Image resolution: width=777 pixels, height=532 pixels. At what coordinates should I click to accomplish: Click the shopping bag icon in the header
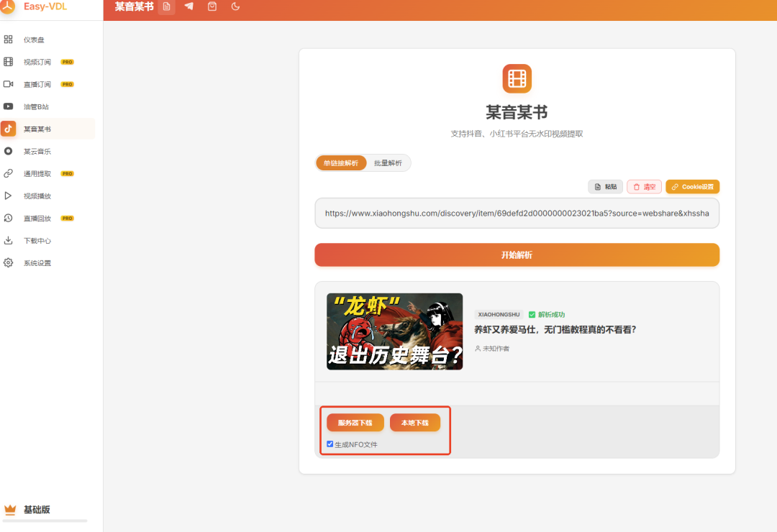211,6
